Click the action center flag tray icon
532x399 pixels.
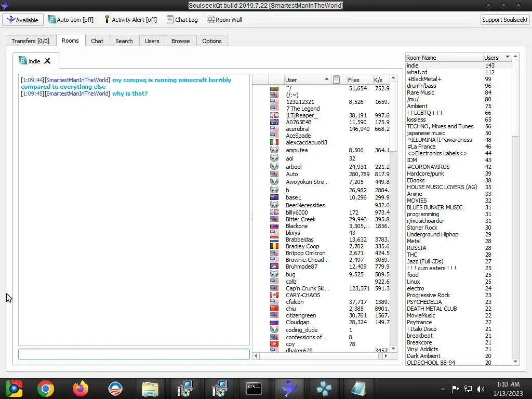pos(455,389)
